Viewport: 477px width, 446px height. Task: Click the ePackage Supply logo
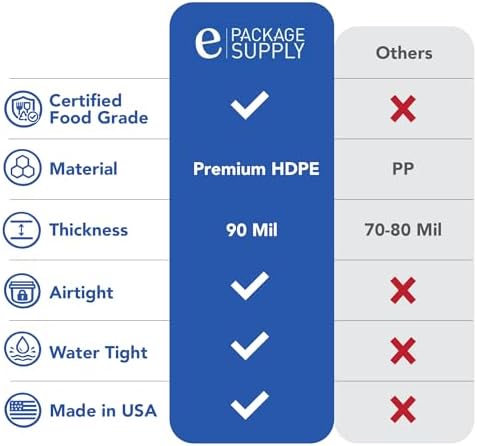pos(250,44)
